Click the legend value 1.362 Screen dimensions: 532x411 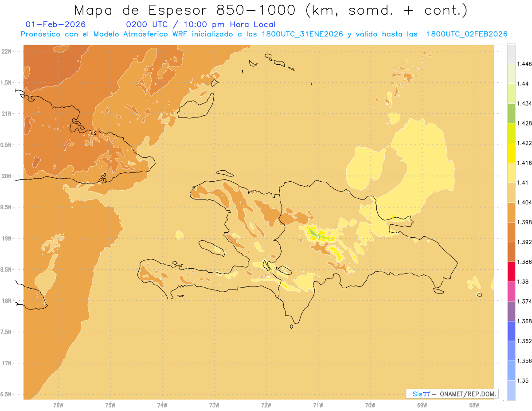point(524,341)
